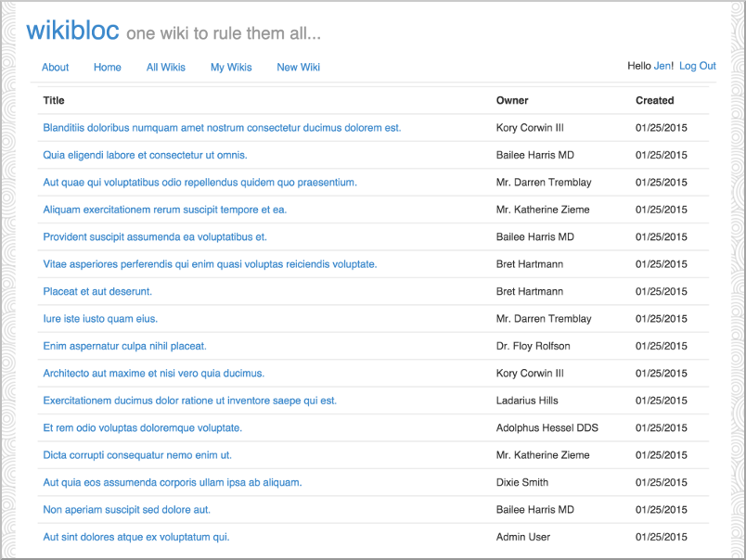Select the My Wikis nav item

(231, 68)
